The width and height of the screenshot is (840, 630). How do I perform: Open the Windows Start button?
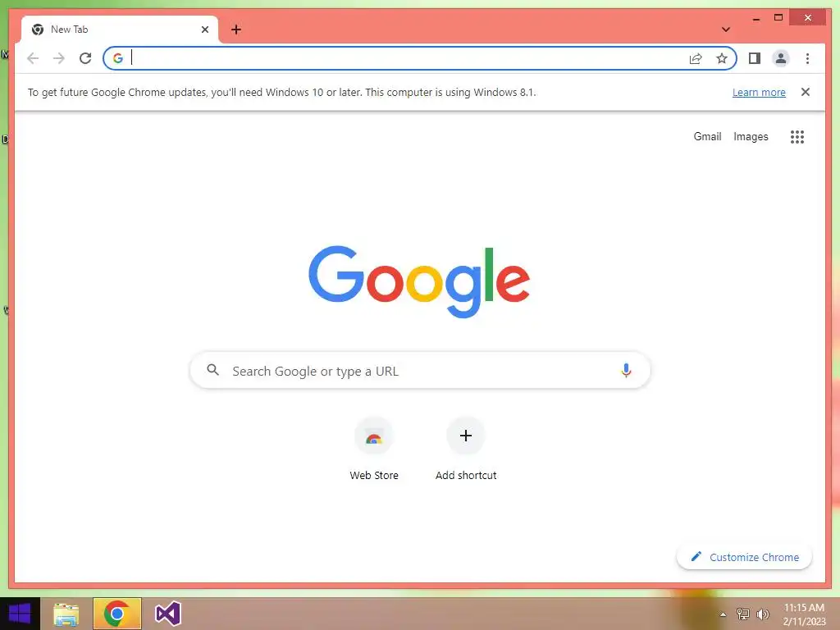coord(20,614)
